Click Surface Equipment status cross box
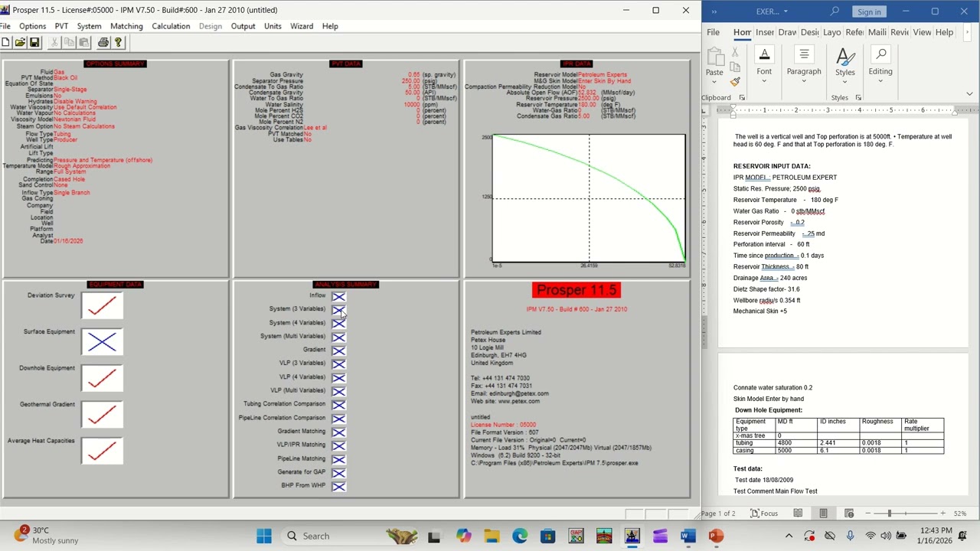Image resolution: width=980 pixels, height=551 pixels. click(x=102, y=342)
